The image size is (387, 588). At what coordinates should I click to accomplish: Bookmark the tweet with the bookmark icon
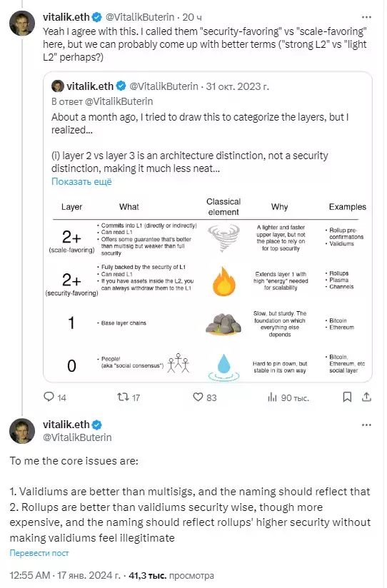347,397
